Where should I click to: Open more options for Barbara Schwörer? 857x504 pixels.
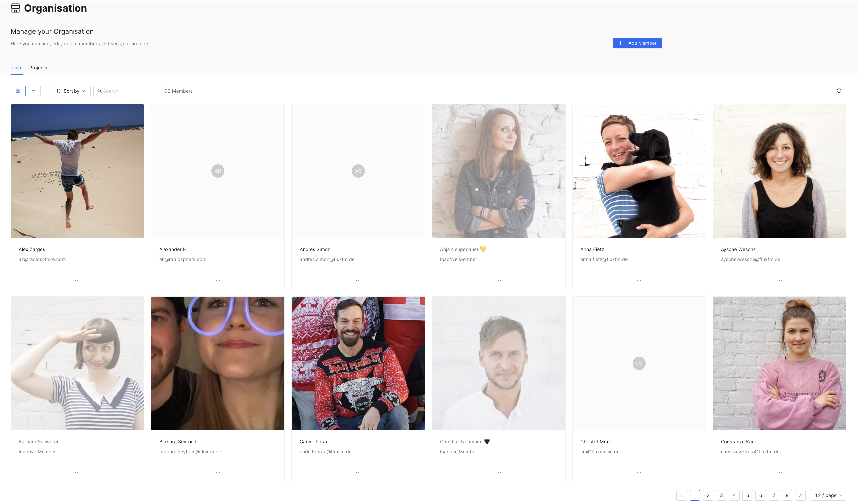77,473
